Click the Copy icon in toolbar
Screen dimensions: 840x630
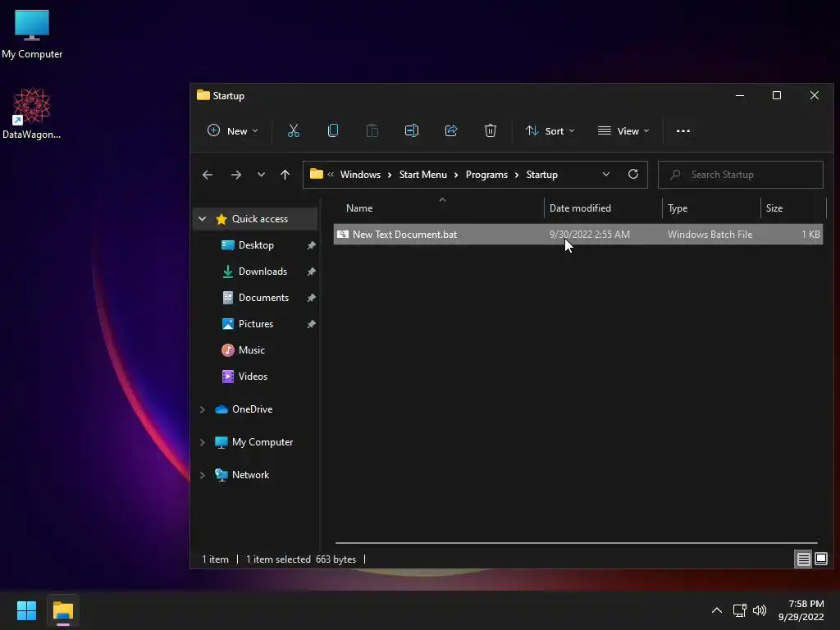(333, 130)
